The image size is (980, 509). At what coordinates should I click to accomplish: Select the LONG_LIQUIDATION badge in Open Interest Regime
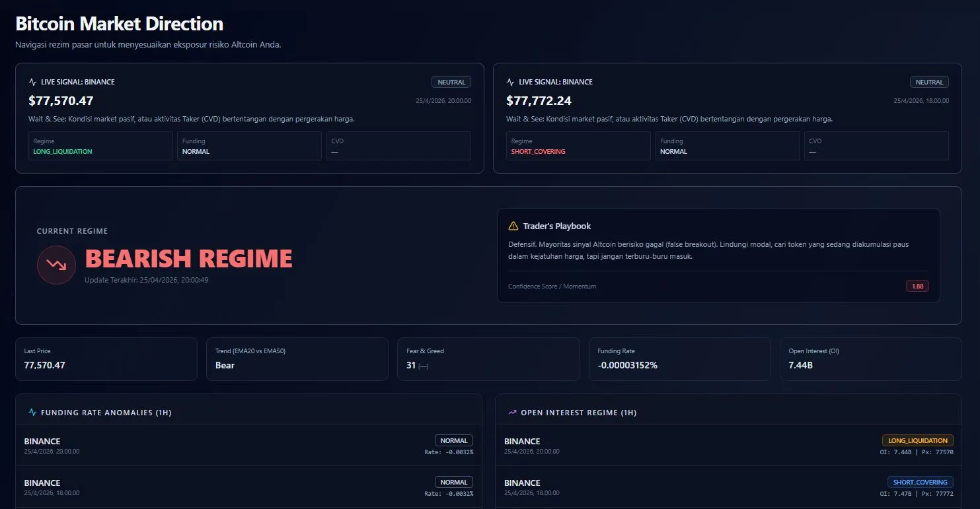point(918,440)
